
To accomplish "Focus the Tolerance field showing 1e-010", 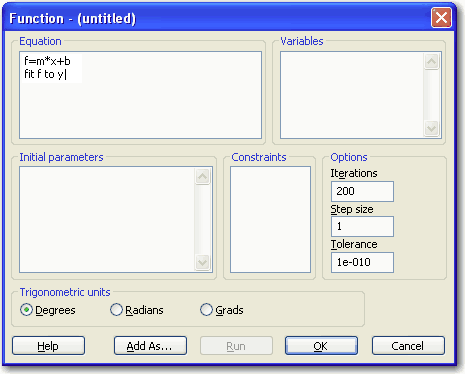I will coord(362,262).
